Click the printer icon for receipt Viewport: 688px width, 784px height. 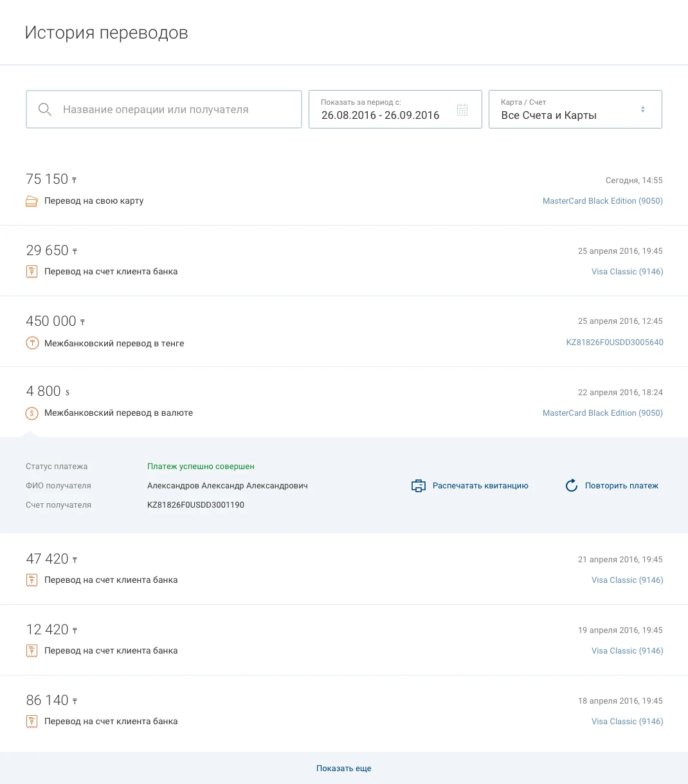[x=418, y=486]
